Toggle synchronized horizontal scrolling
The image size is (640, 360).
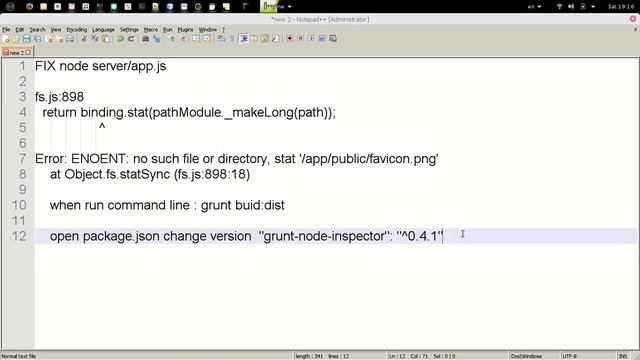[x=207, y=39]
